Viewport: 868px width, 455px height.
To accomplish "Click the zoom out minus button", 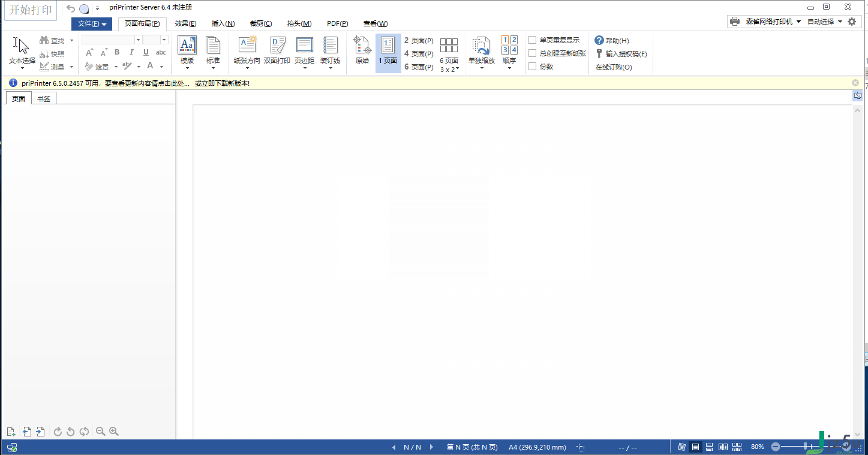I will click(776, 447).
